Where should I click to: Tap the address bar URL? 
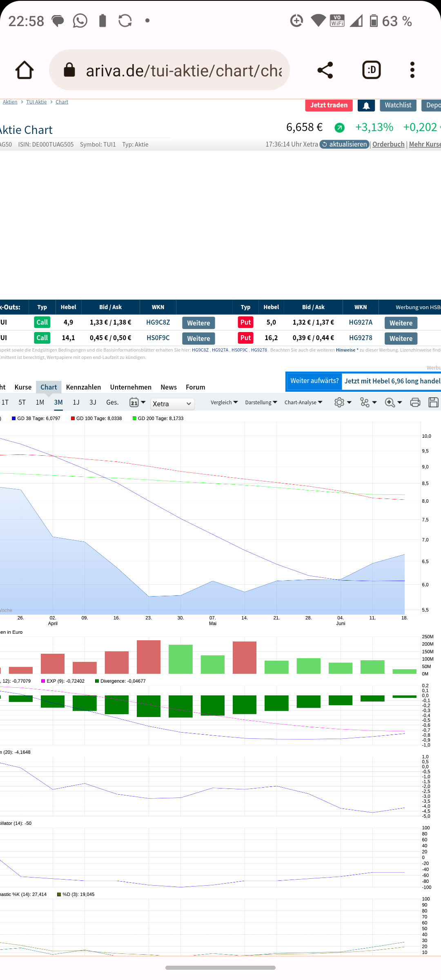[x=184, y=71]
